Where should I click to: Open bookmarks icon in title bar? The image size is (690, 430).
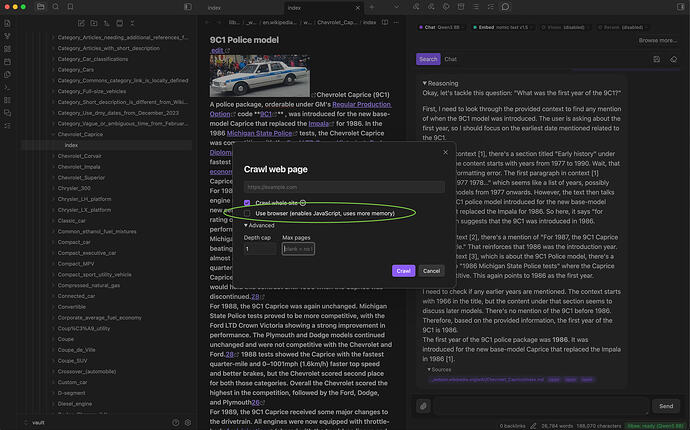click(x=70, y=7)
